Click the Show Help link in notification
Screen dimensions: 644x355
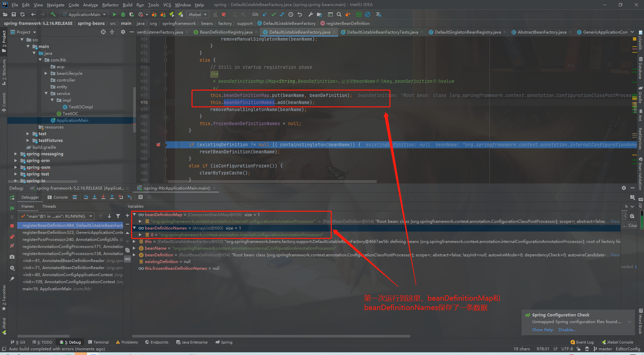click(542, 330)
